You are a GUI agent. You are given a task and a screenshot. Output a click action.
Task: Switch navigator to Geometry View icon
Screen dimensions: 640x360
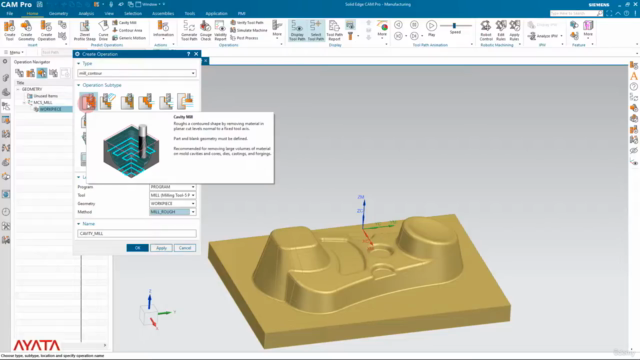pyautogui.click(x=42, y=73)
